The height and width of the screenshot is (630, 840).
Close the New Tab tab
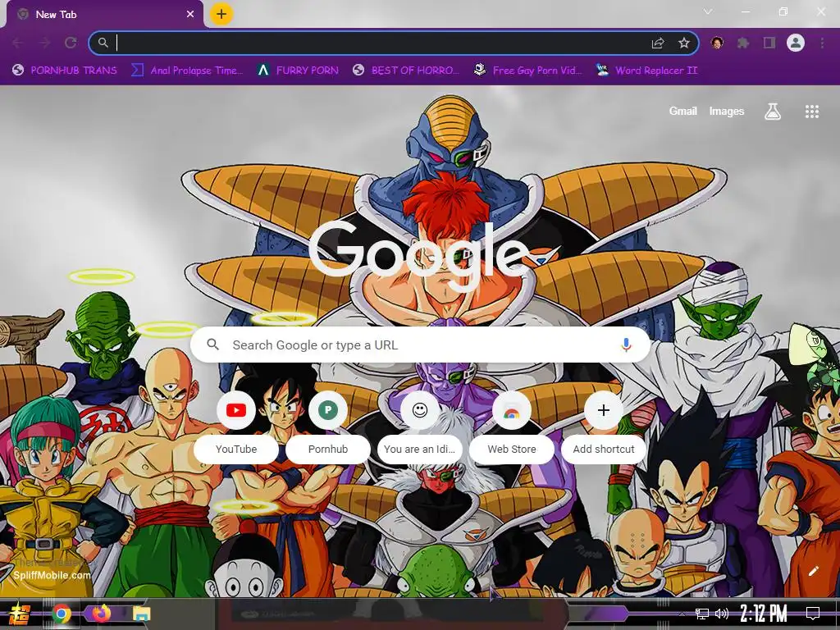click(x=190, y=15)
